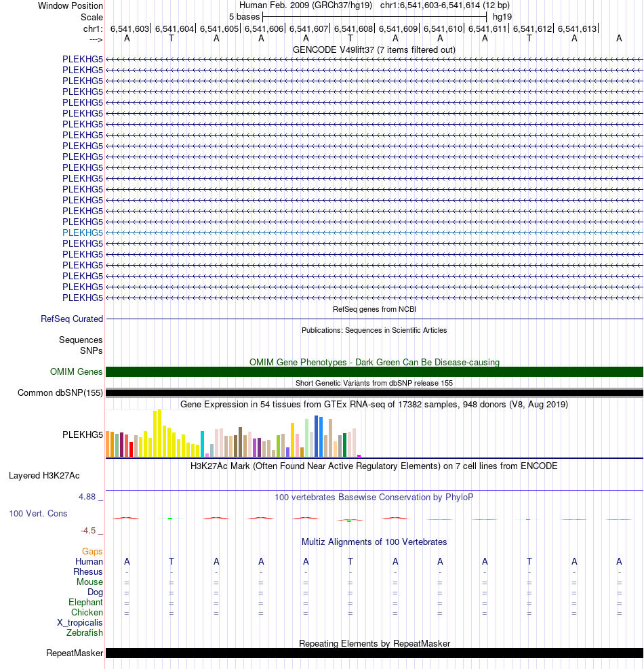Click the chr1:6,541,603-6,541,614 (12 bp) position text
The image size is (644, 669).
click(x=445, y=5)
